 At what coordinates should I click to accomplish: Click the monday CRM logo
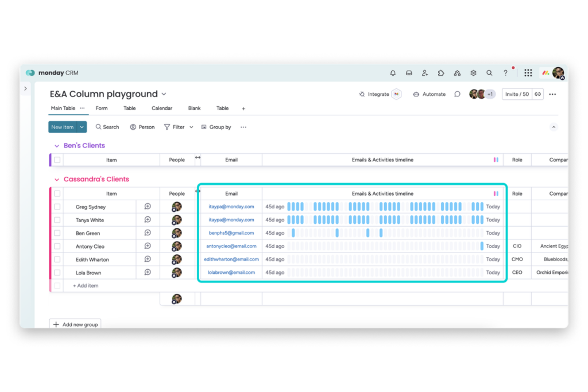pyautogui.click(x=52, y=73)
